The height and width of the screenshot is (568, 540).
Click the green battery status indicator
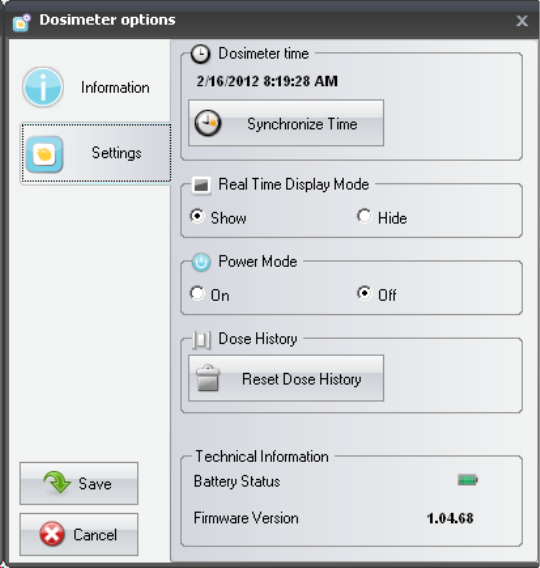click(x=468, y=480)
